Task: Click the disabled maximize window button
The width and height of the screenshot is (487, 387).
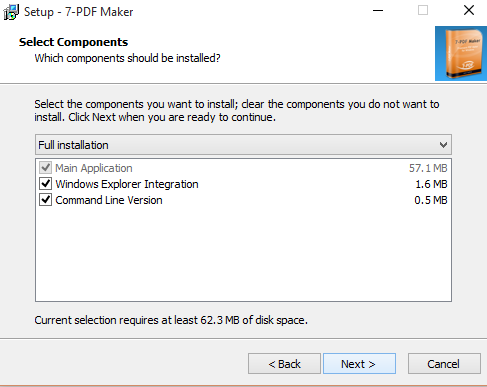Action: (x=423, y=10)
